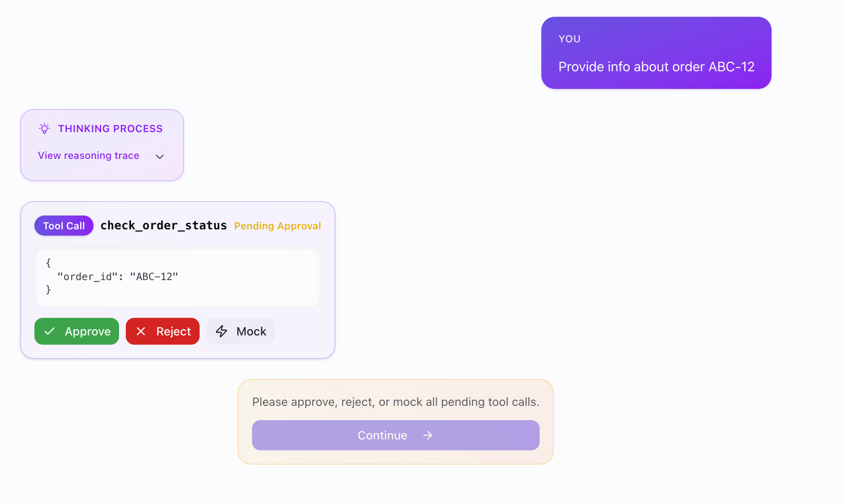Viewport: 842px width, 504px height.
Task: Click the YOU label in message bubble
Action: click(569, 39)
